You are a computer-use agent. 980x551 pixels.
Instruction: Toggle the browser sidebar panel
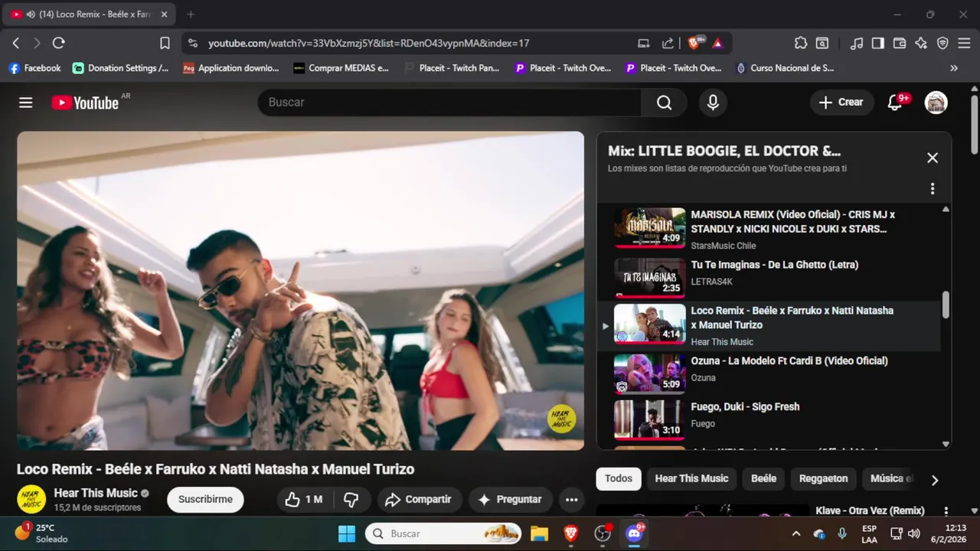click(x=878, y=44)
